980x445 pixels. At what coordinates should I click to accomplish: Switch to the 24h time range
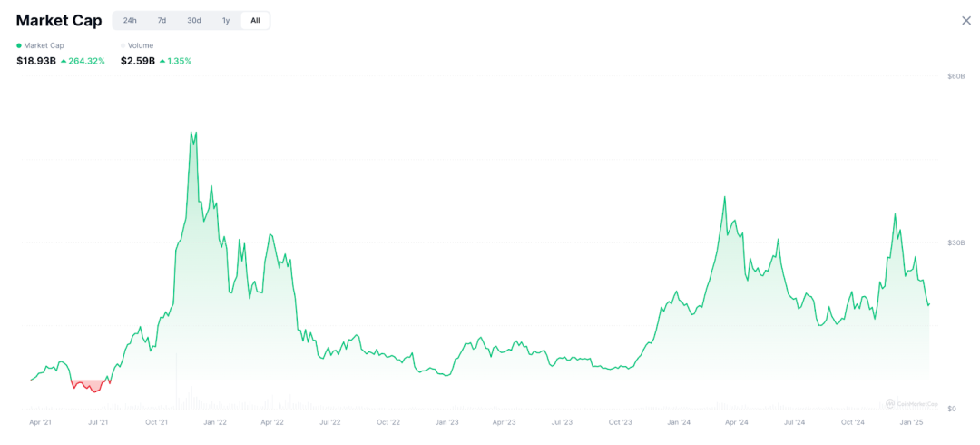[130, 20]
